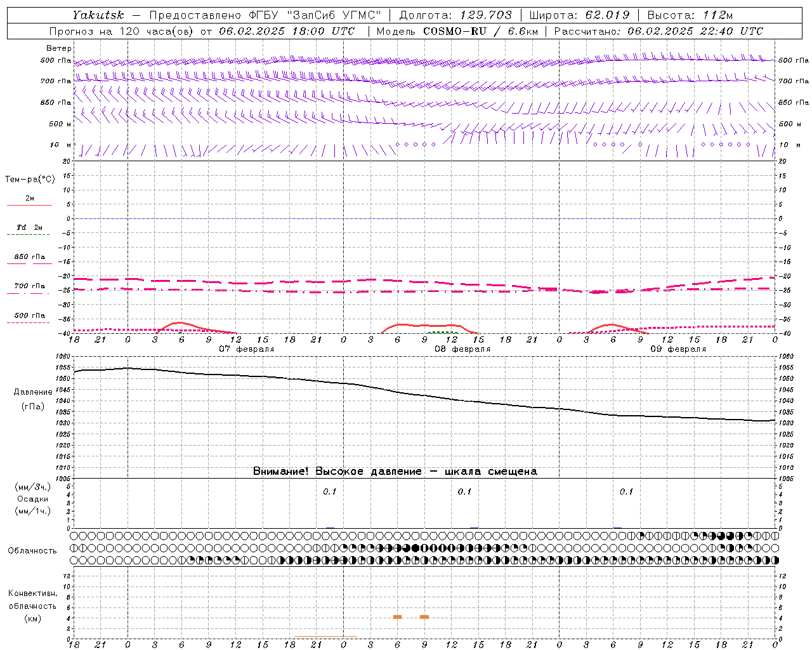
Task: Click the left '850 гПа' wind level label
Action: click(x=55, y=102)
